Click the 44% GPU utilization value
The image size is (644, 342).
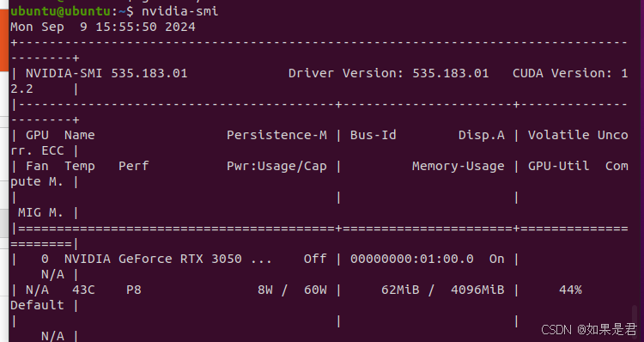click(x=570, y=290)
